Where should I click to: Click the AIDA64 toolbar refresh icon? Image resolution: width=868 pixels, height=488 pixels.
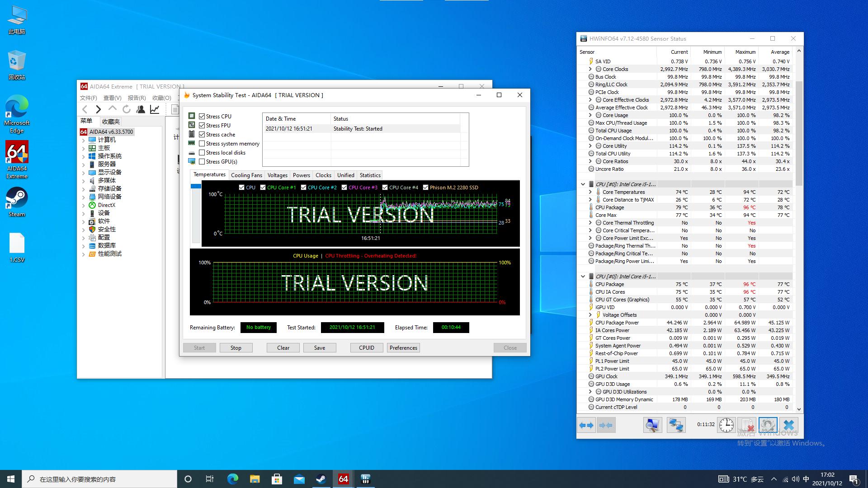(127, 109)
